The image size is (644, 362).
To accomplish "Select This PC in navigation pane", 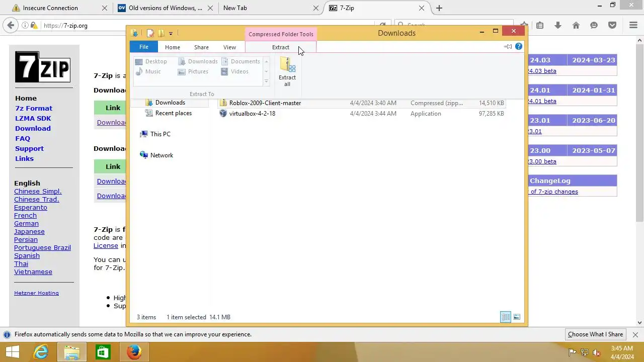I will (x=160, y=134).
